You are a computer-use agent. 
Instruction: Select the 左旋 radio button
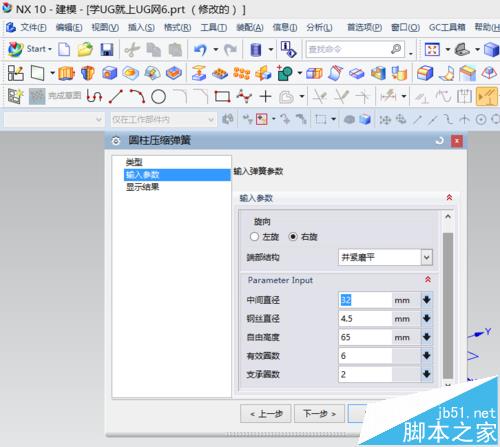pyautogui.click(x=254, y=237)
